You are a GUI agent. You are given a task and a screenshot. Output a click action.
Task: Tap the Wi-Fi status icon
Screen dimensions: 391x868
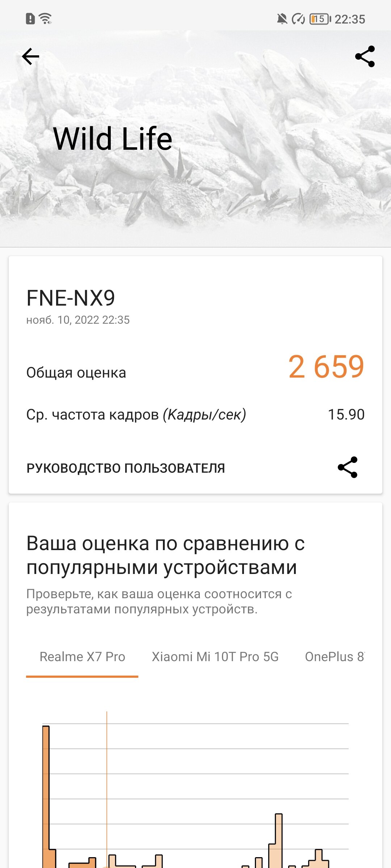click(x=46, y=18)
